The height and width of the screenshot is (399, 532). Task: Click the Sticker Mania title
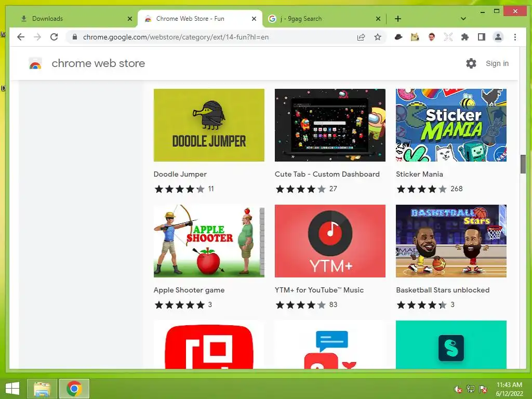pyautogui.click(x=419, y=175)
